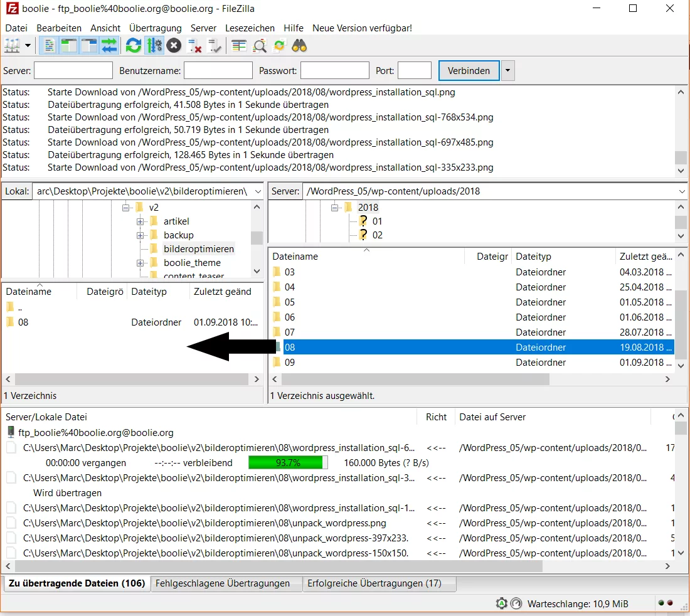Click the folder icon of remote folder 05
The image size is (690, 616).
[x=277, y=302]
